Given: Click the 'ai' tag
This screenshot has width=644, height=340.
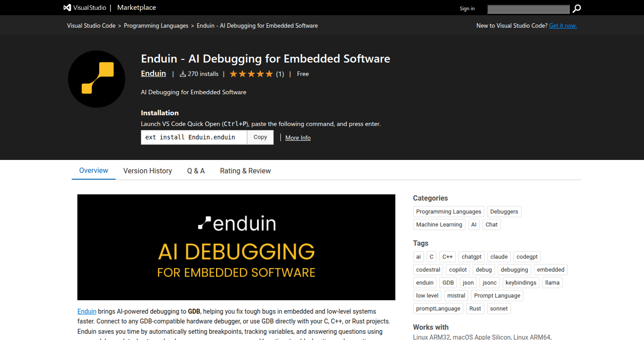Looking at the screenshot, I should click(419, 257).
